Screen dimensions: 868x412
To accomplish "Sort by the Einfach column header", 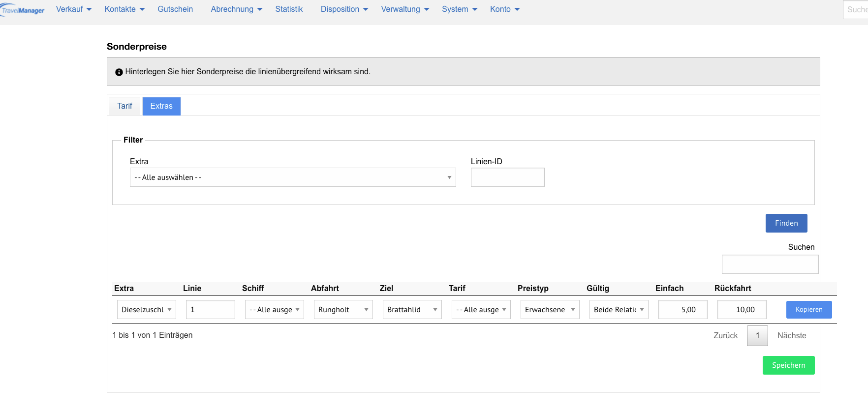I will pos(669,289).
